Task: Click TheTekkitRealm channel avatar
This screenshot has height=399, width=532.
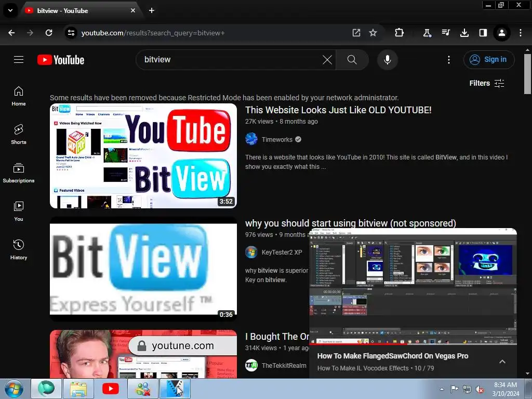Action: (x=251, y=365)
